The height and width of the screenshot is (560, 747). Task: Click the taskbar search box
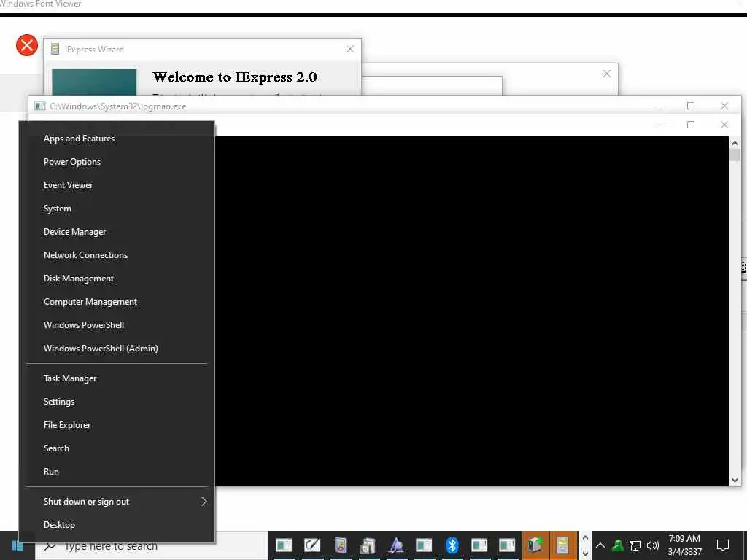point(152,545)
